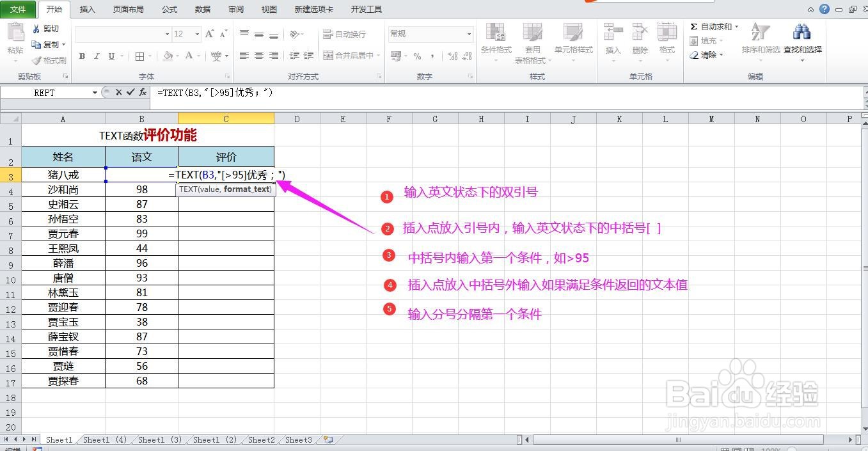The width and height of the screenshot is (868, 451).
Task: Click the Wrap Text (自动换行) button
Action: click(x=345, y=34)
